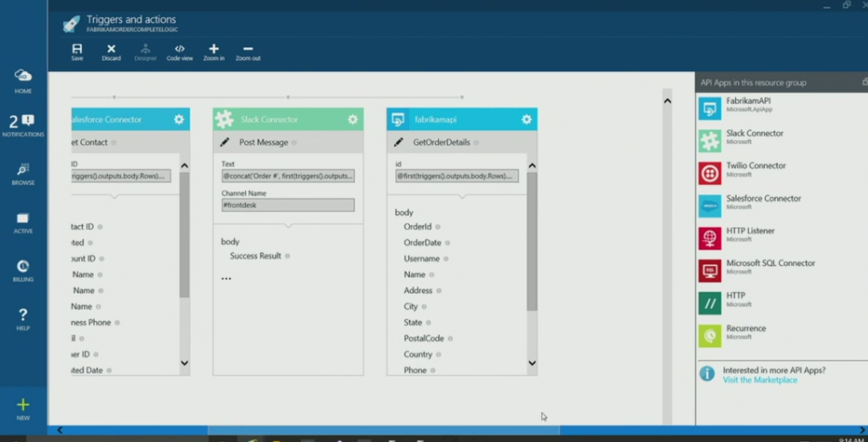Click the New plus button
Viewport: 868px width, 442px height.
tap(23, 407)
